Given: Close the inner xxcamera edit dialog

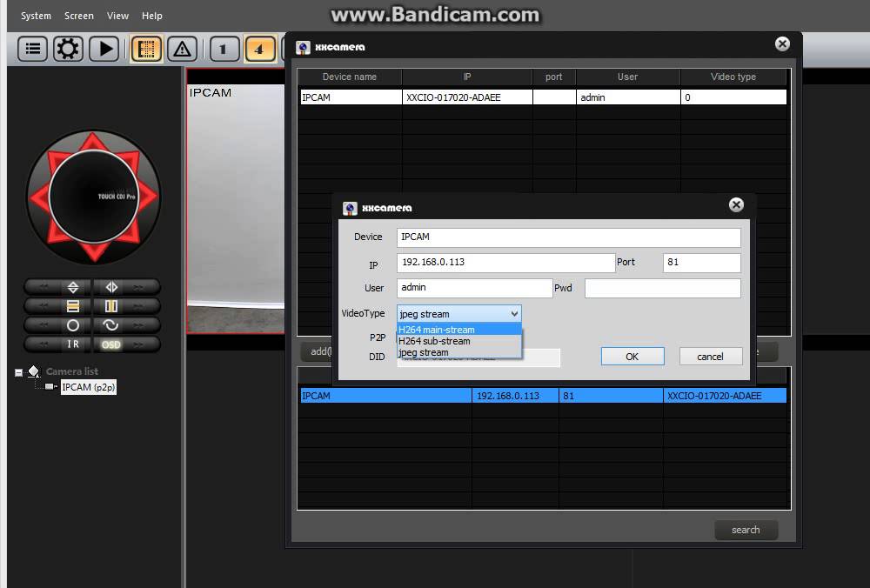Looking at the screenshot, I should 736,205.
